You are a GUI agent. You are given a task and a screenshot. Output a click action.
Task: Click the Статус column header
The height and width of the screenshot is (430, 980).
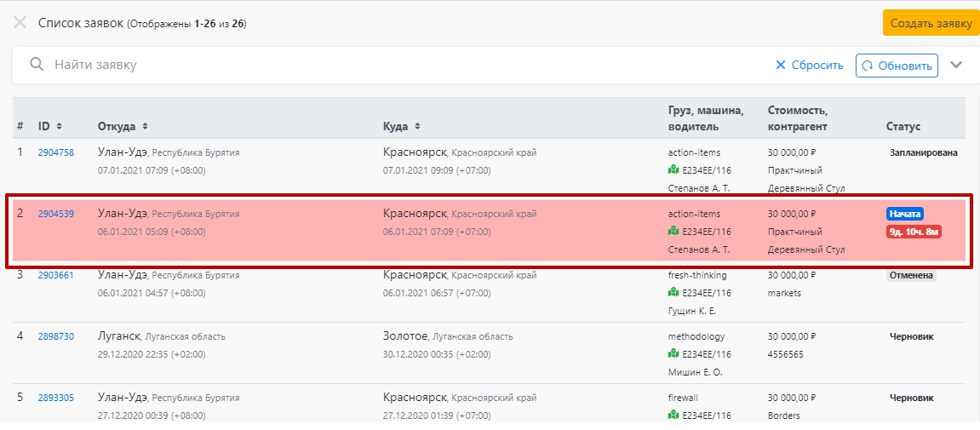pos(903,126)
